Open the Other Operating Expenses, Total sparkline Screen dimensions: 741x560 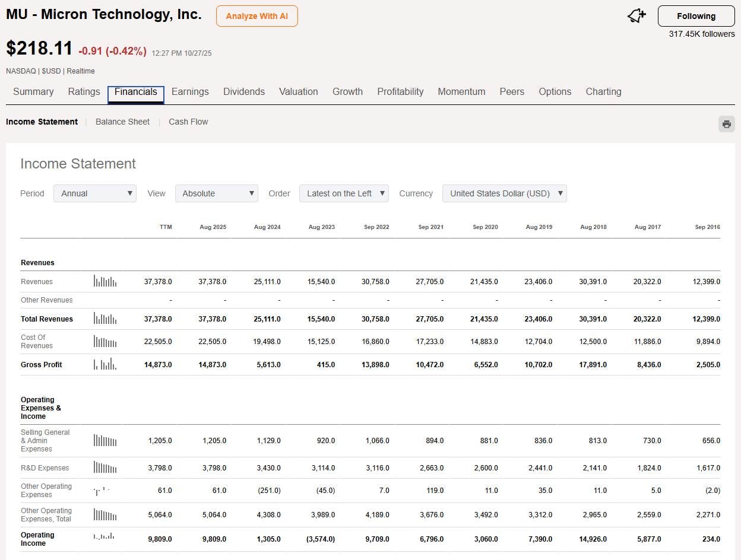[x=105, y=515]
